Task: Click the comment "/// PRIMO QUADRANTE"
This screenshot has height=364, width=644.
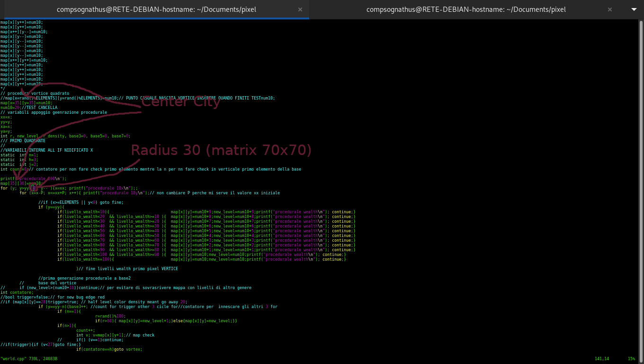Action: point(23,141)
